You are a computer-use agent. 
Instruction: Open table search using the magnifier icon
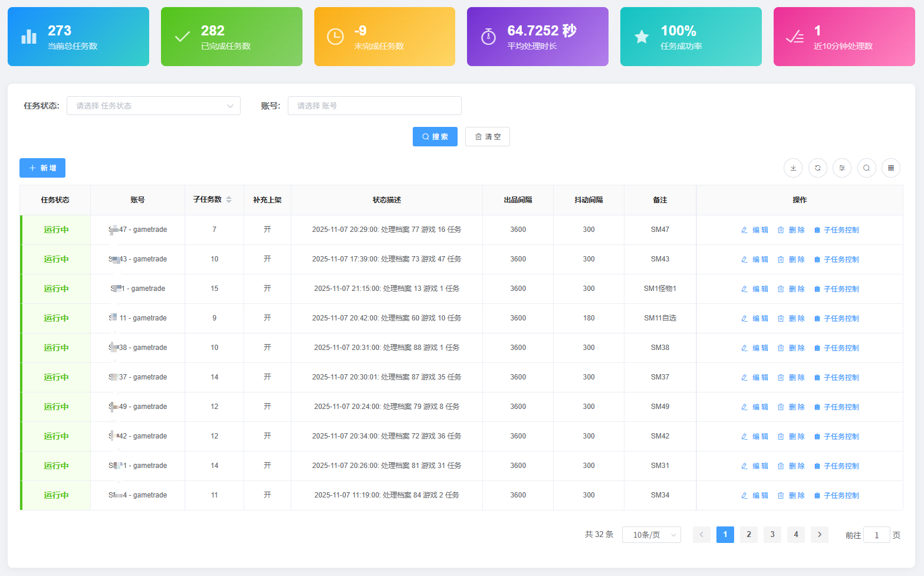pyautogui.click(x=866, y=168)
